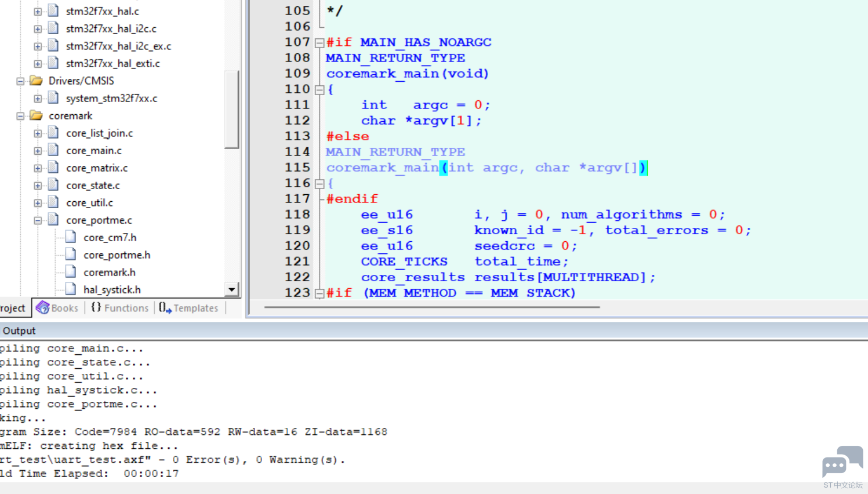This screenshot has width=868, height=494.
Task: Select the stm32f7xx_hal_i2c.c file icon
Action: pyautogui.click(x=53, y=28)
